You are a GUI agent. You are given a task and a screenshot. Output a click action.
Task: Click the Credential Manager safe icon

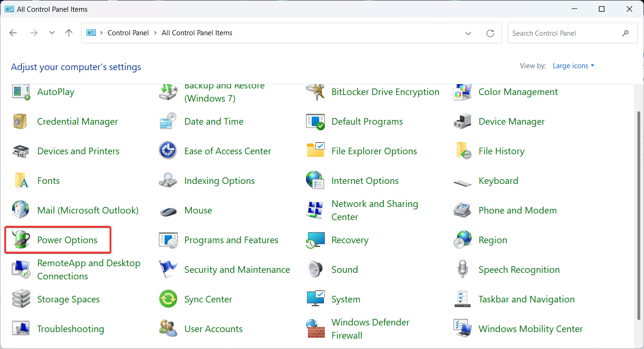coord(21,121)
